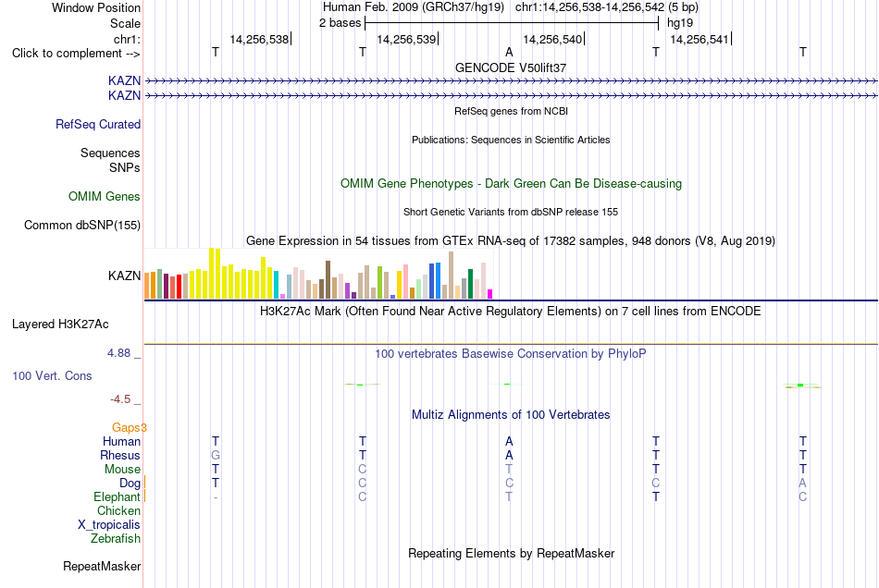Select the Rhesus species row label
This screenshot has height=588, width=879.
(x=120, y=455)
